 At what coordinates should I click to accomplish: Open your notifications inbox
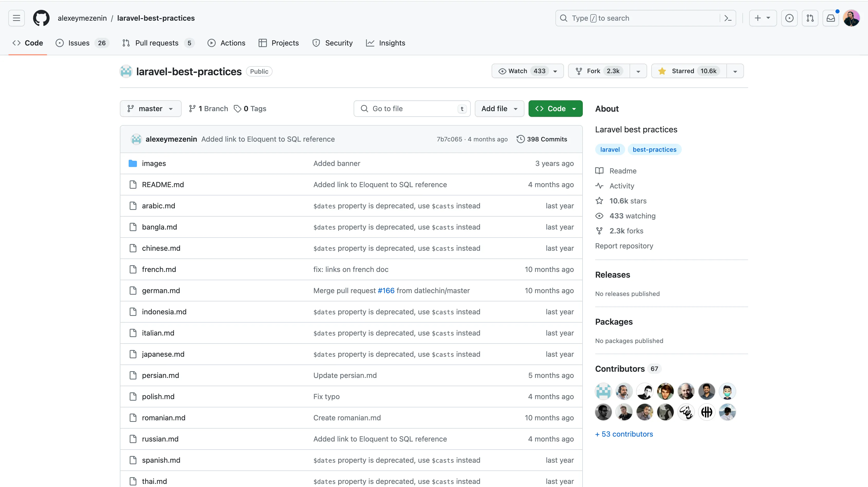pos(831,18)
